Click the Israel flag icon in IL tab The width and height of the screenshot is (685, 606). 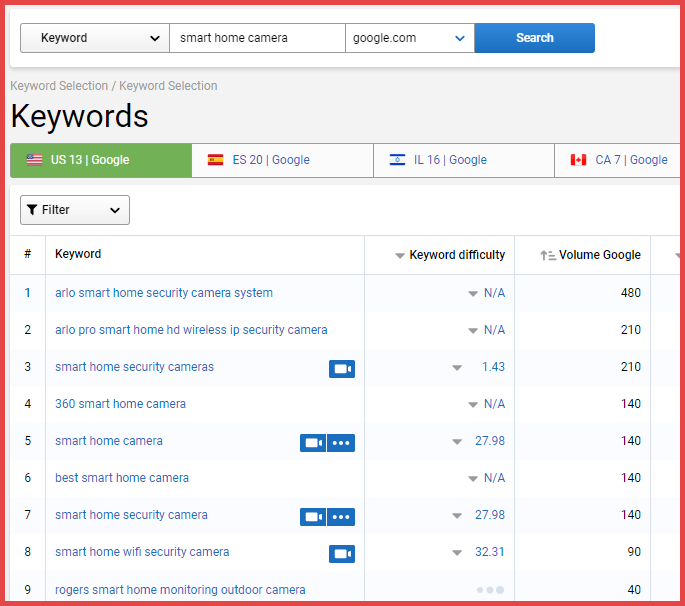[x=397, y=160]
